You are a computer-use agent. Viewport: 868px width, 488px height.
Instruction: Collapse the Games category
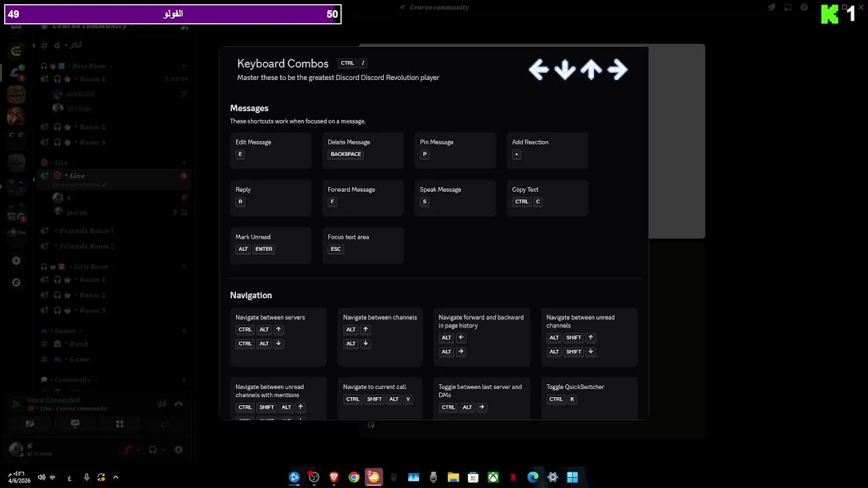(x=61, y=331)
